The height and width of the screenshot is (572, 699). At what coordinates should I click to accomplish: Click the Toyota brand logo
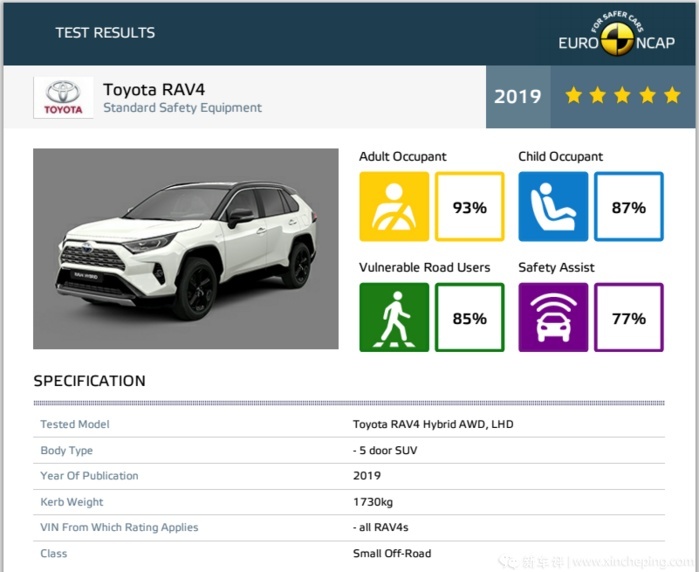(x=63, y=97)
